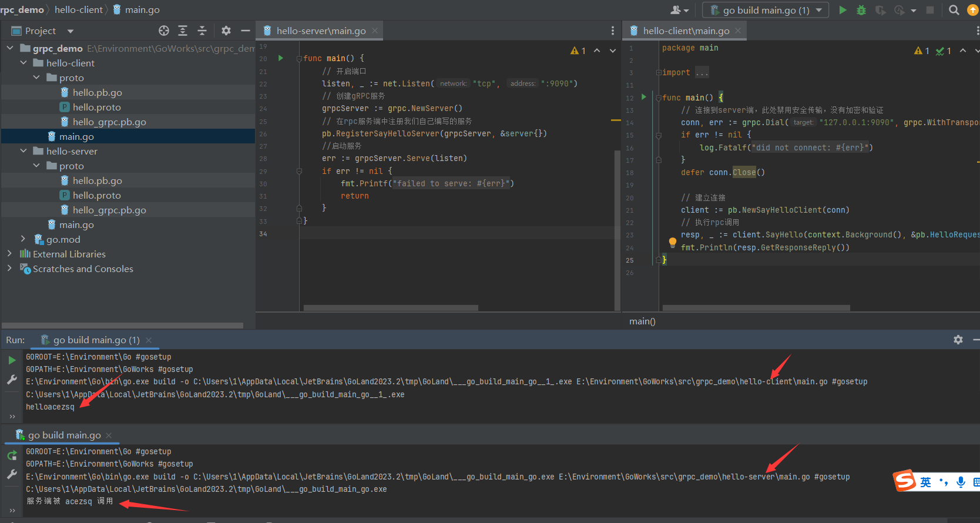Go to next highlighted error in server editor
This screenshot has width=980, height=523.
(x=613, y=51)
